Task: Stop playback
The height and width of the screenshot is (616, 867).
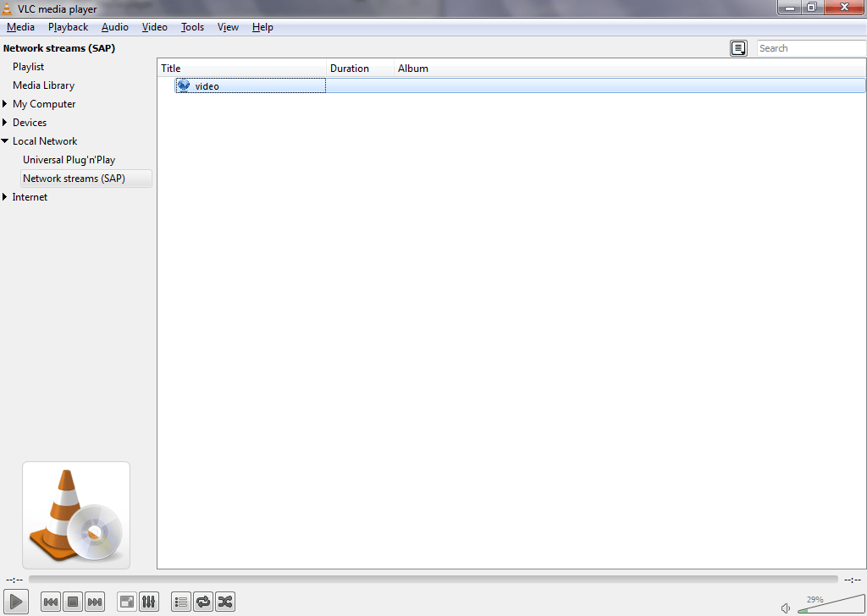Action: 73,602
